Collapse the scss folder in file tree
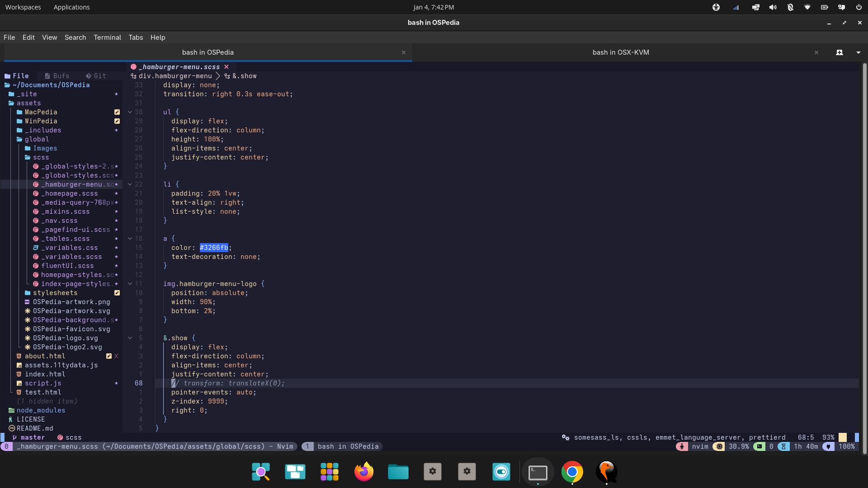 click(x=41, y=157)
